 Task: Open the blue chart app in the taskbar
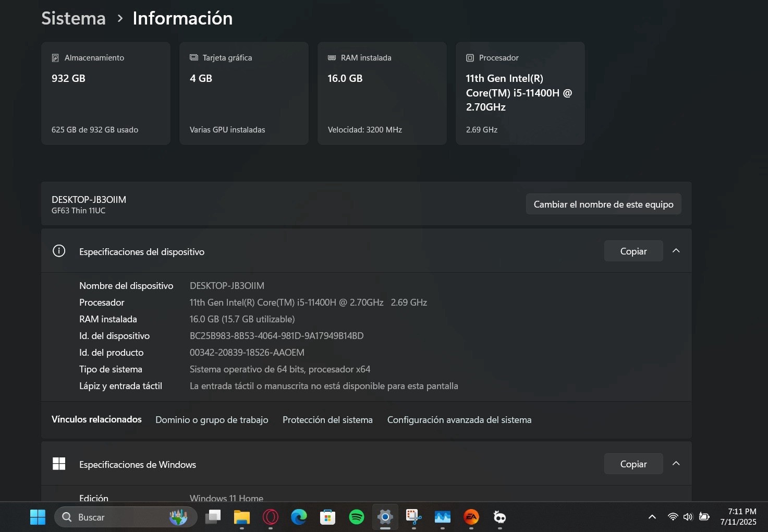pyautogui.click(x=443, y=517)
